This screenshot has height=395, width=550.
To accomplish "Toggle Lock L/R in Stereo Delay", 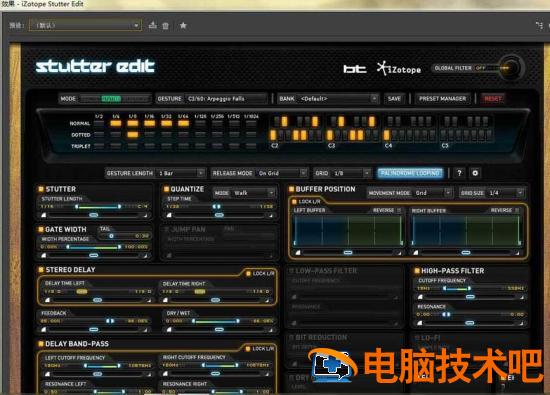I will 248,273.
